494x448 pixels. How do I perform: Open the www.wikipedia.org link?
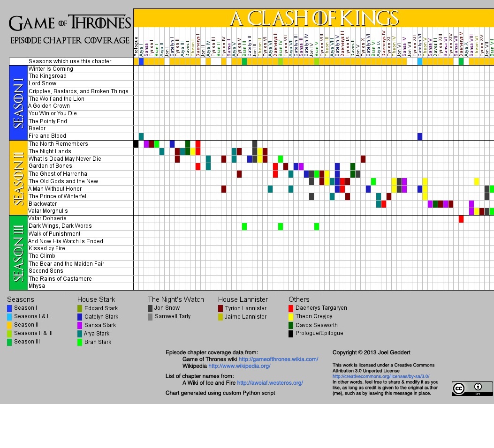tap(239, 366)
